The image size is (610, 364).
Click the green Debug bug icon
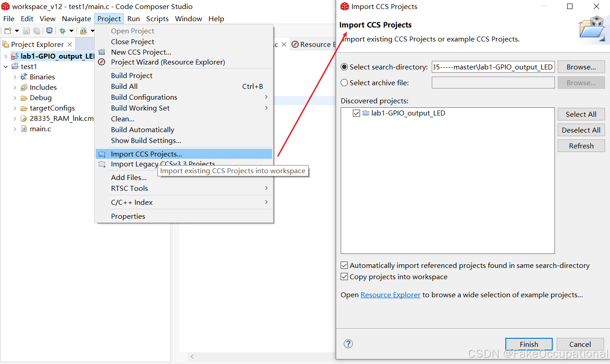click(x=62, y=31)
